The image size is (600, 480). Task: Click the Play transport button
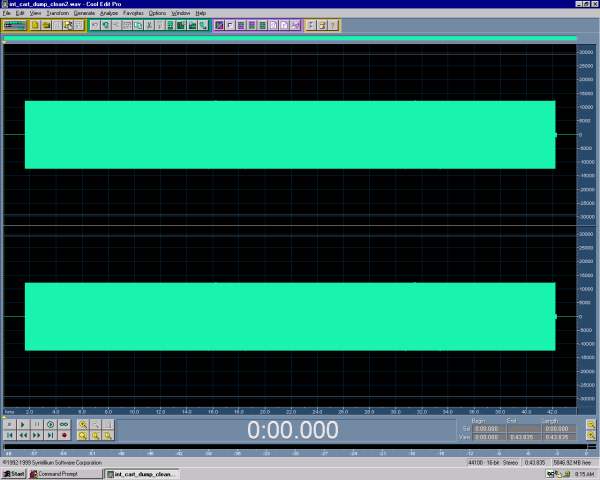pyautogui.click(x=23, y=424)
